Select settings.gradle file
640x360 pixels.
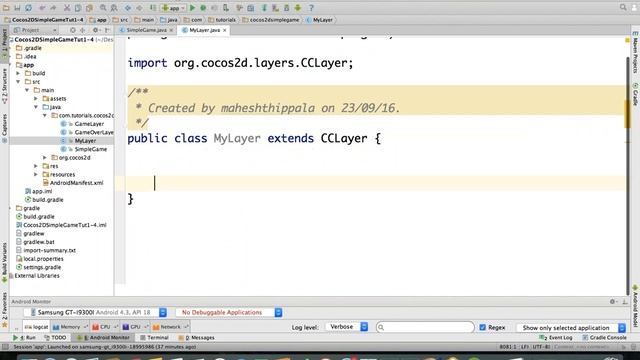coord(42,267)
